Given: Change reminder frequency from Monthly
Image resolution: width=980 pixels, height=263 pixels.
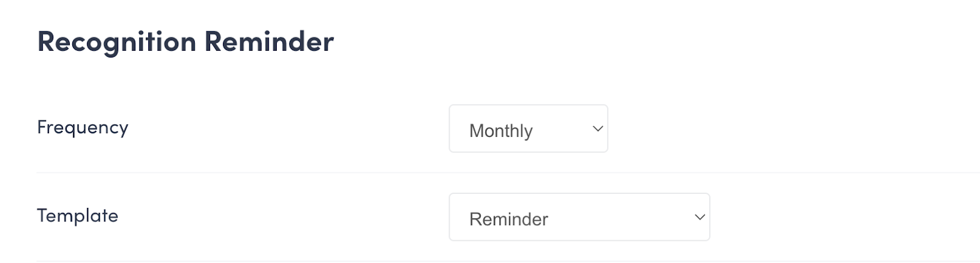Looking at the screenshot, I should coord(528,128).
